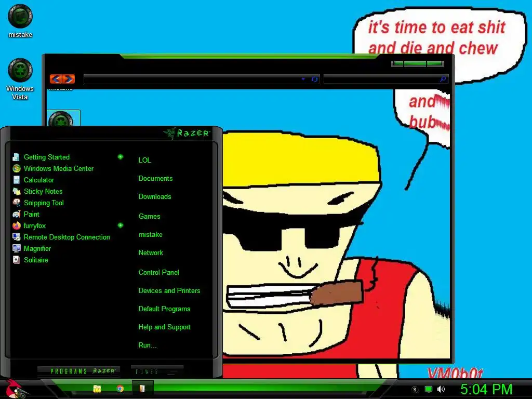Click the furryfox Firefox icon
Image resolution: width=532 pixels, height=399 pixels.
coord(16,225)
